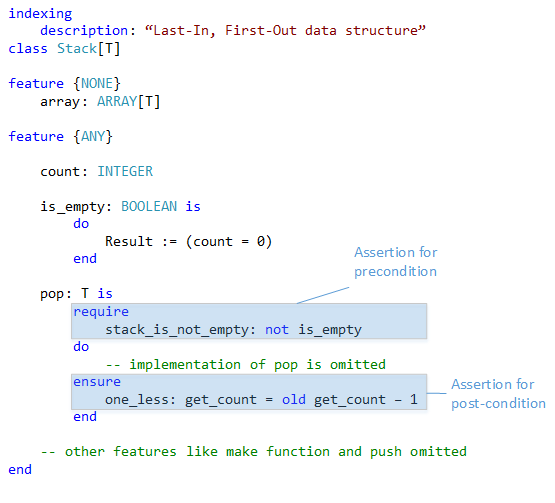Click the 'array' attribute name

pyautogui.click(x=60, y=102)
